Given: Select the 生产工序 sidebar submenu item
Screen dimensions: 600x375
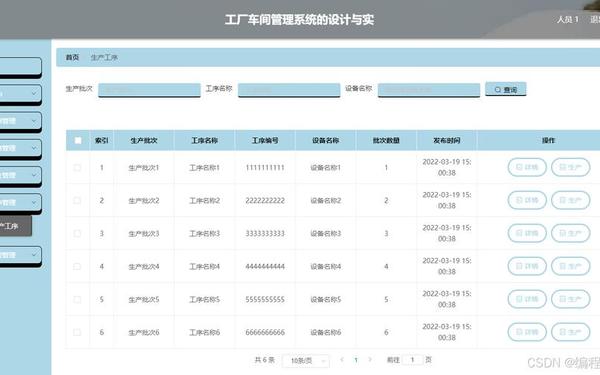Looking at the screenshot, I should [15, 226].
